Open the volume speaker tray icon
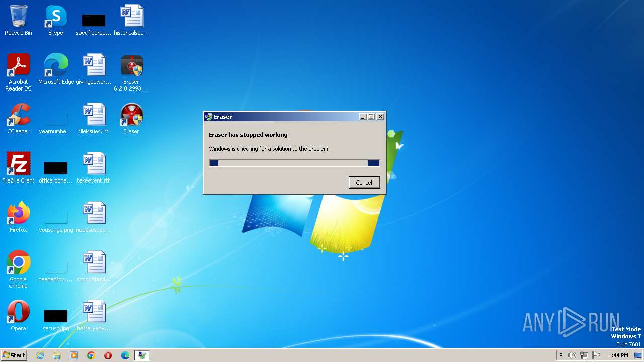This screenshot has width=644, height=362. pos(572,355)
